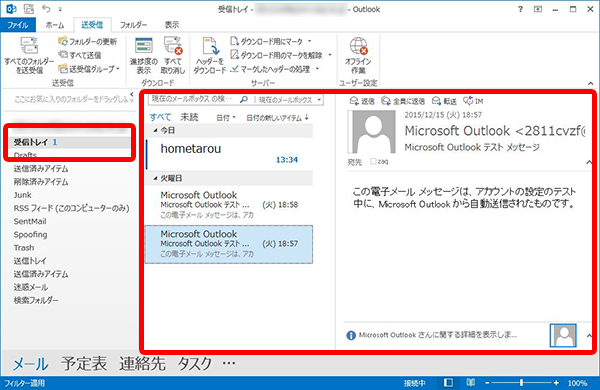This screenshot has height=390, width=600.
Task: Open Spoofing folder
Action: (x=30, y=235)
